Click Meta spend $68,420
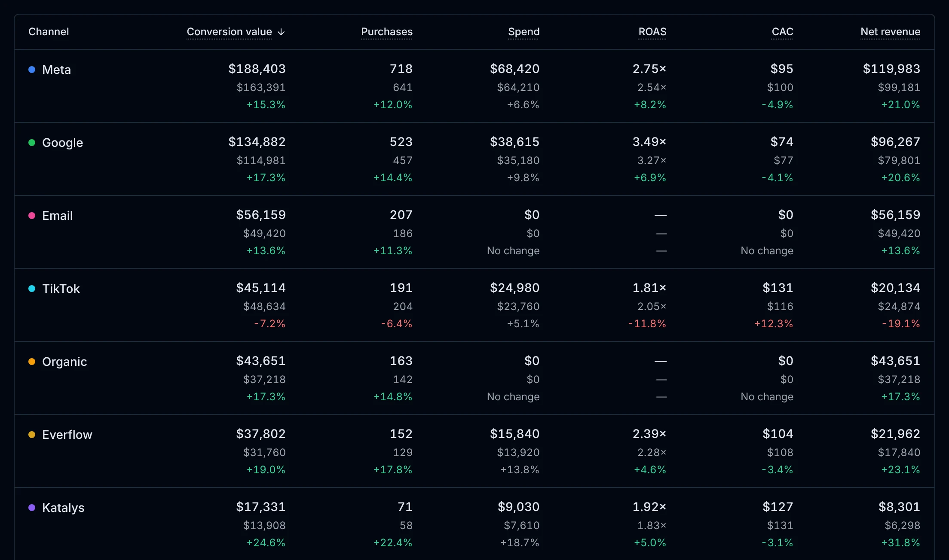949x560 pixels. (x=515, y=69)
